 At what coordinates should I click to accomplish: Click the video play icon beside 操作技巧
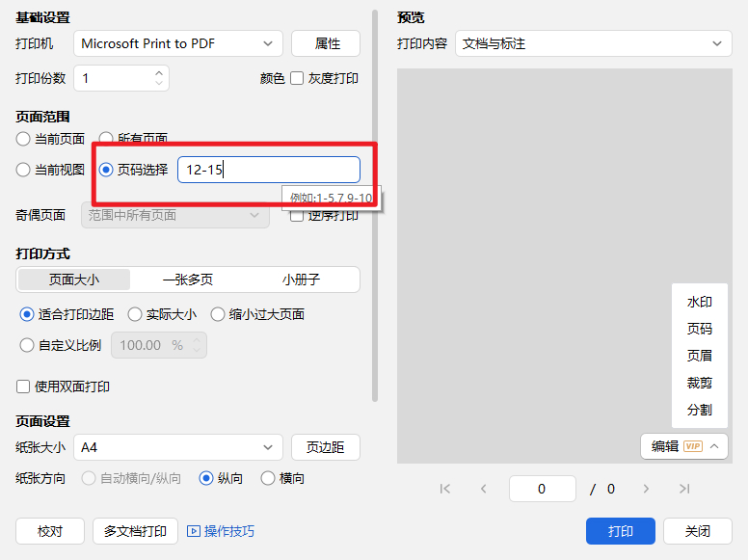point(193,531)
